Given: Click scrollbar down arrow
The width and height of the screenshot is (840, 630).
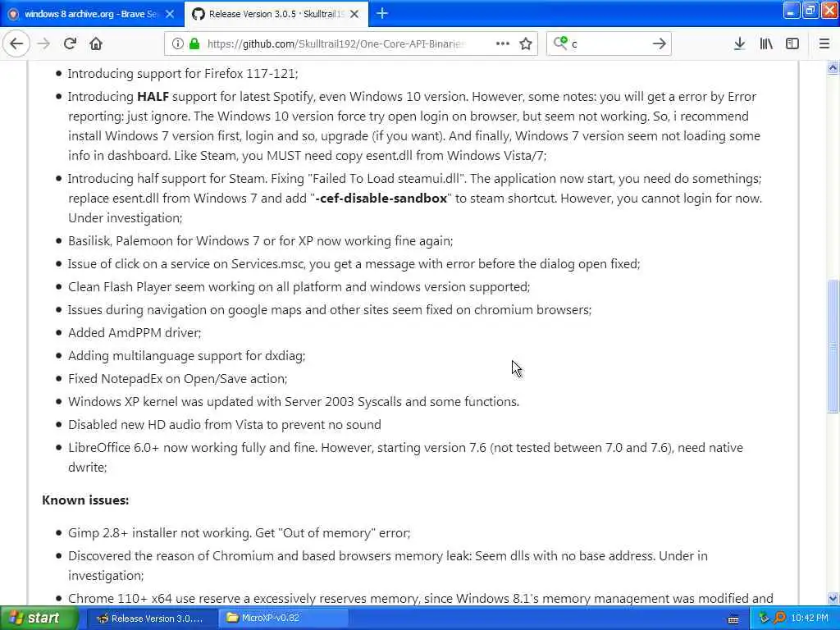Looking at the screenshot, I should tap(833, 598).
